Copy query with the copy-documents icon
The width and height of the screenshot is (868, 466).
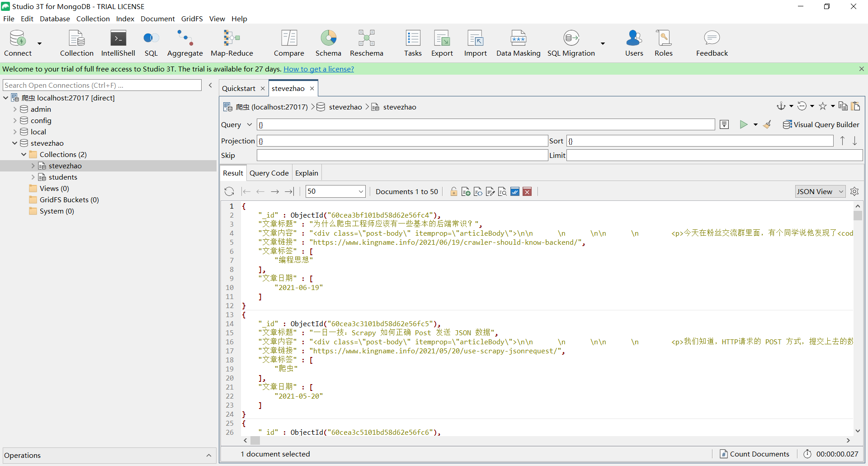(x=843, y=106)
